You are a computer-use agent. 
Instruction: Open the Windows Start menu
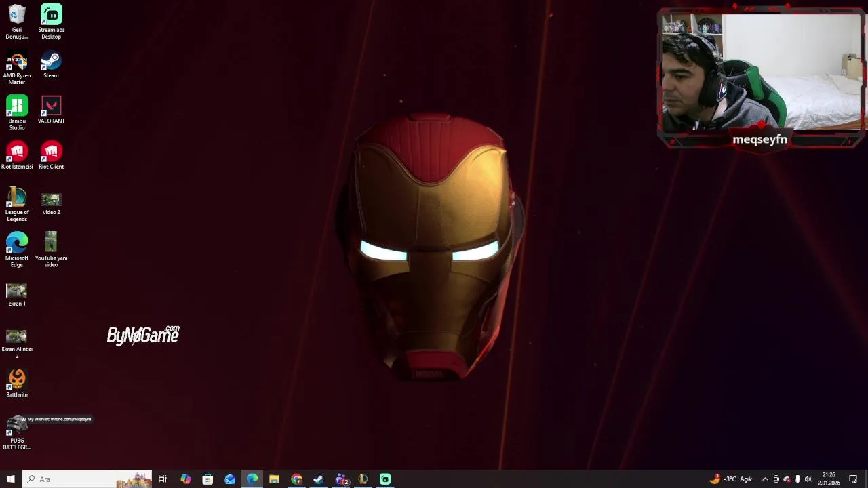pos(10,479)
